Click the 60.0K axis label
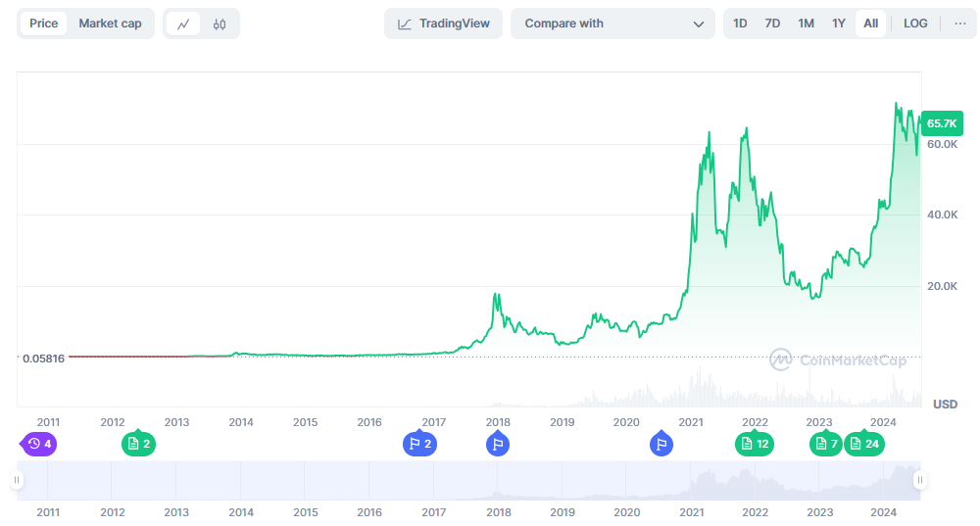 [942, 144]
